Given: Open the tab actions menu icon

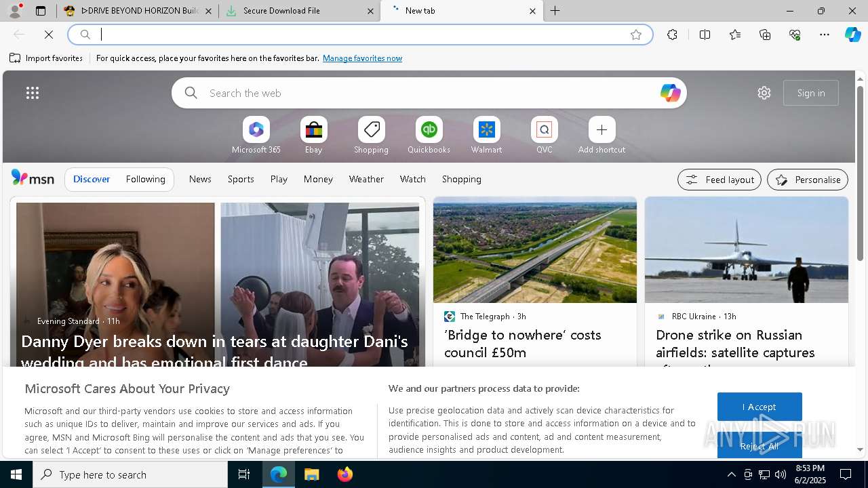Looking at the screenshot, I should pyautogui.click(x=41, y=11).
